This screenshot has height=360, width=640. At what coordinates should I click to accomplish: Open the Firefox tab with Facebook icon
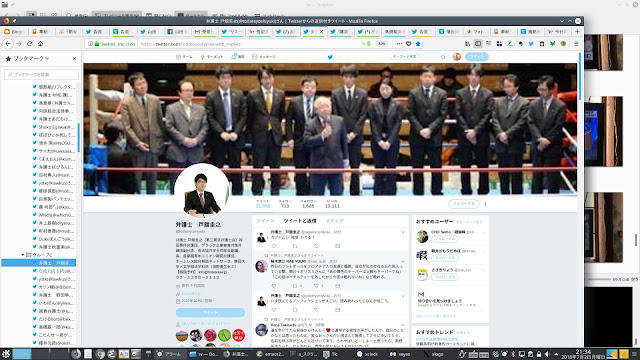coord(177,31)
